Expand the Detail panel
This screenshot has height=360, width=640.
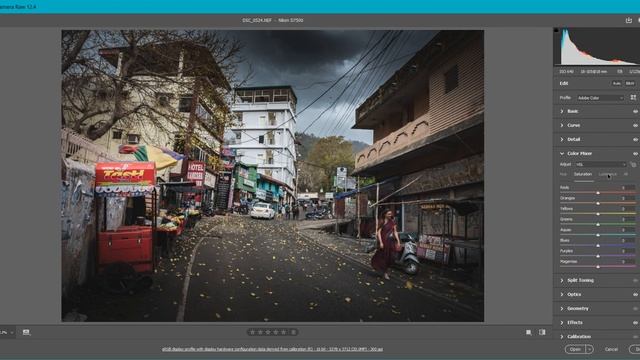(x=562, y=139)
